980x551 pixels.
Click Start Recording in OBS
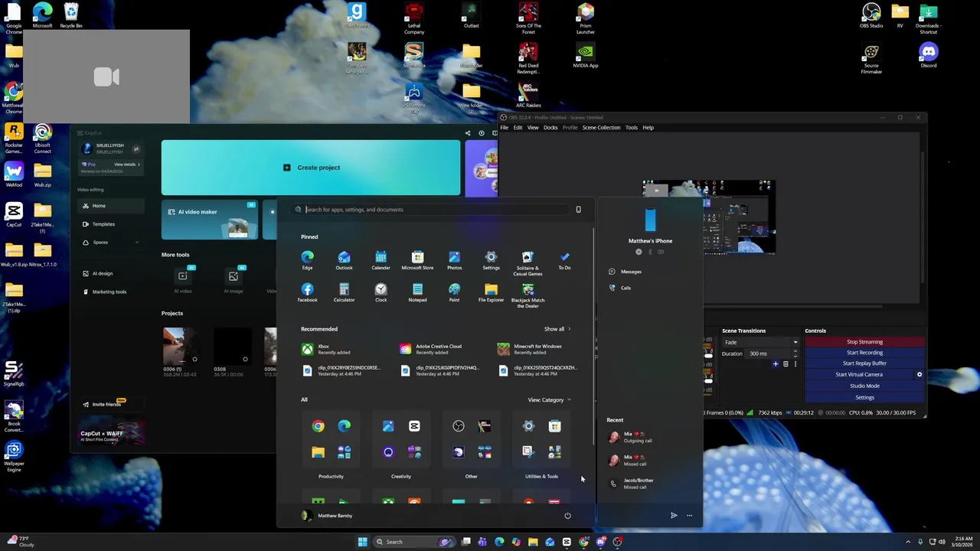tap(864, 353)
